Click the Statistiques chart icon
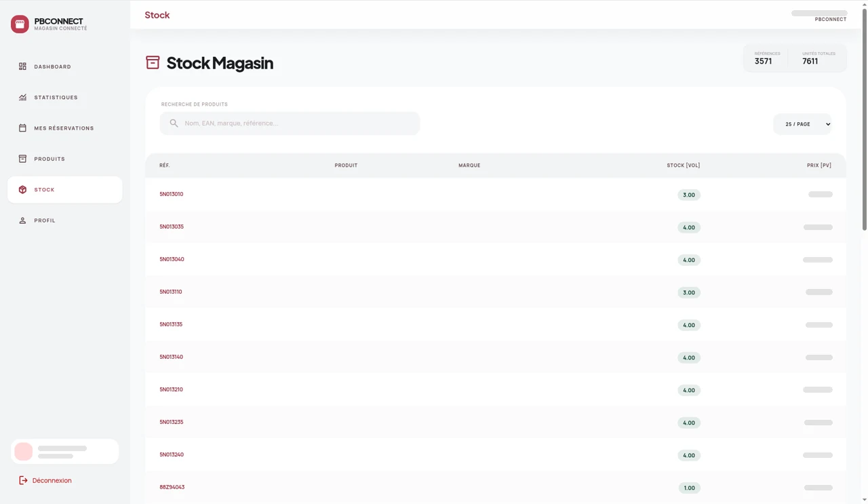The height and width of the screenshot is (504, 868). tap(22, 97)
